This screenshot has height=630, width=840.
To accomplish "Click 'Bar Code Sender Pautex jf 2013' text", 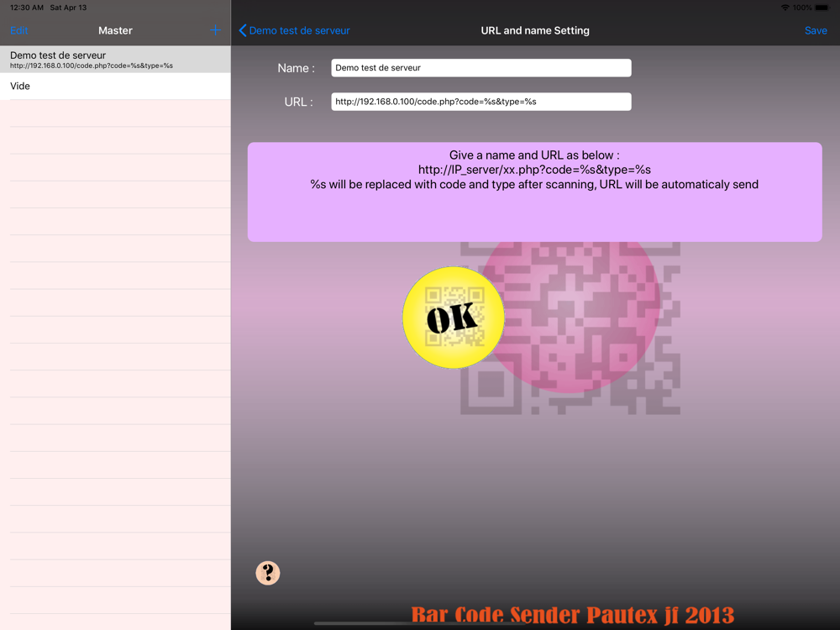I will tap(573, 615).
